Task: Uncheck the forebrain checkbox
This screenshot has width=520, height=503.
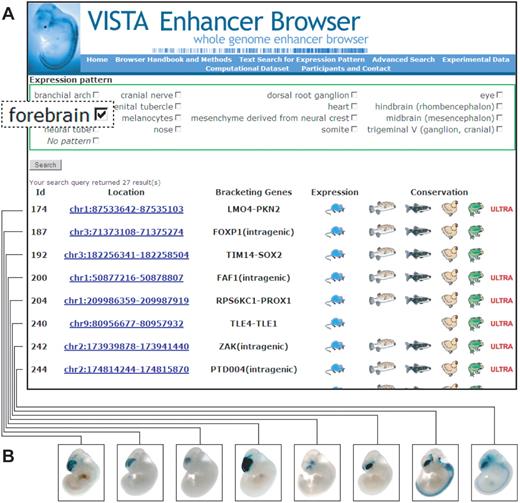Action: point(101,114)
